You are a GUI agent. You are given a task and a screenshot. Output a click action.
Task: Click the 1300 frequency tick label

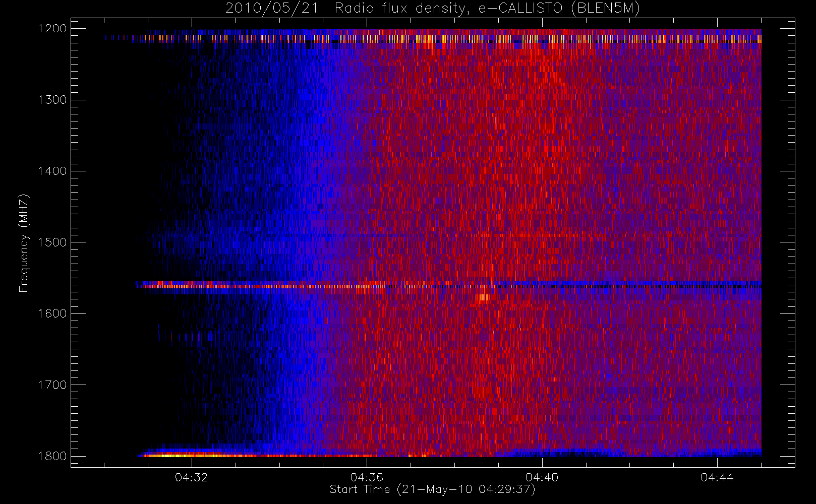[52, 100]
